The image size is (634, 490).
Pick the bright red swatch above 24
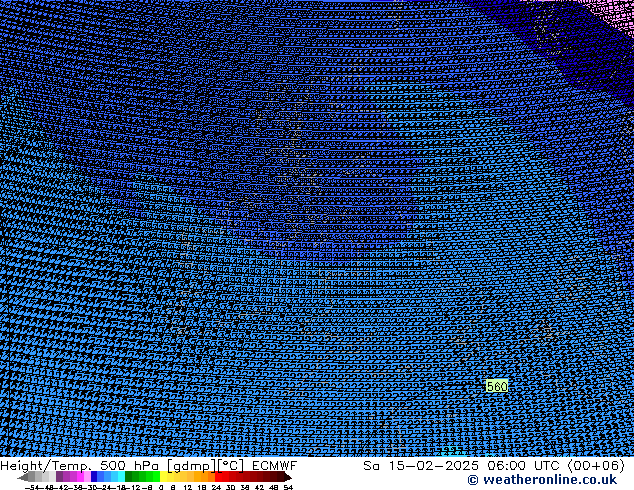218,477
